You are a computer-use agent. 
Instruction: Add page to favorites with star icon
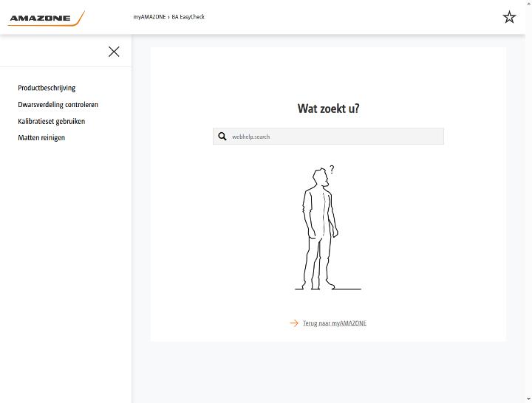click(509, 17)
